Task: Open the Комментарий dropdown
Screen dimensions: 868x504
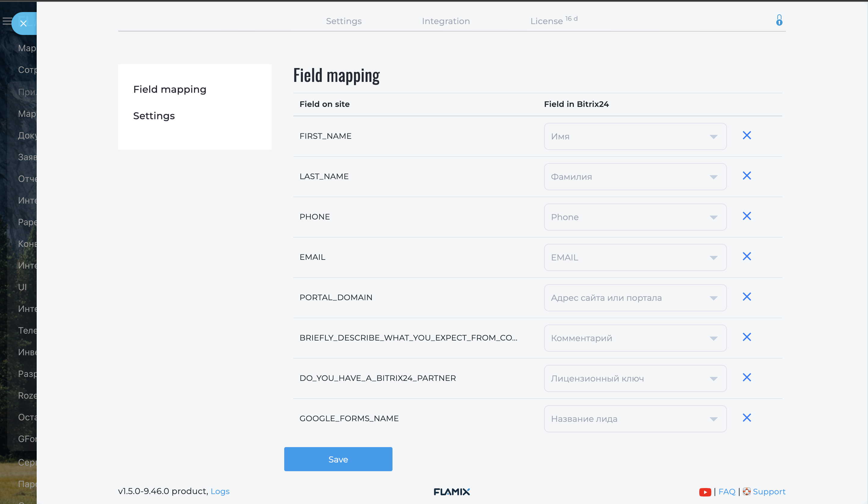Action: coord(635,338)
